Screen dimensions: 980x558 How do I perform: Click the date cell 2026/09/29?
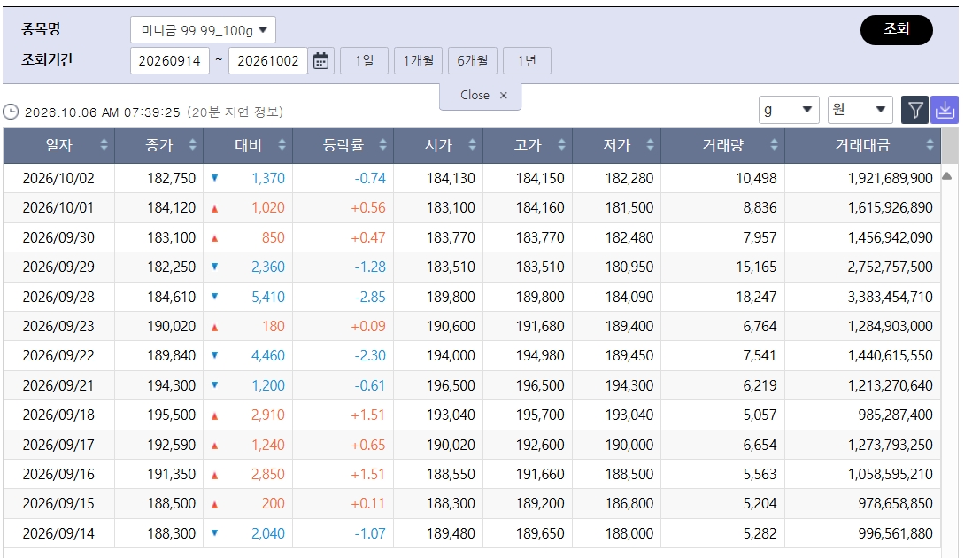(58, 267)
